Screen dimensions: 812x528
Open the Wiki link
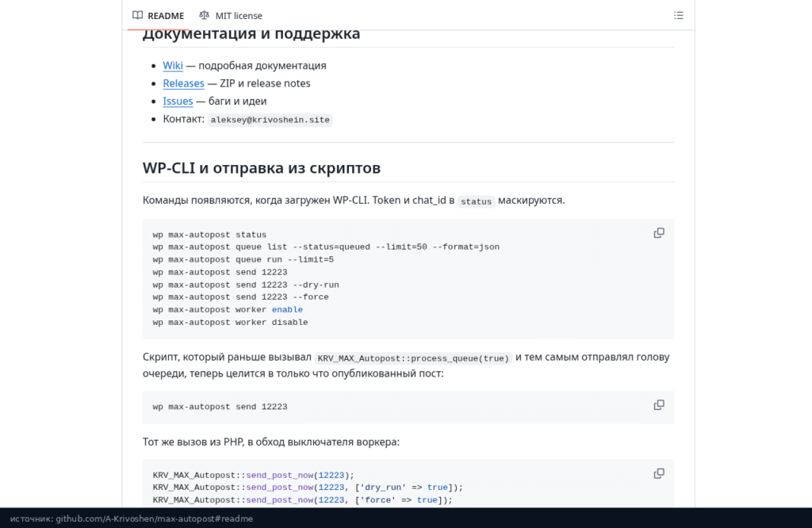tap(172, 66)
